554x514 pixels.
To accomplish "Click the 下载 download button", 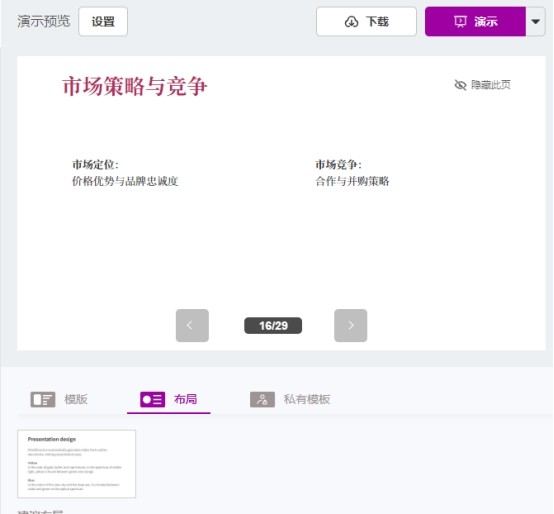I will pos(366,22).
